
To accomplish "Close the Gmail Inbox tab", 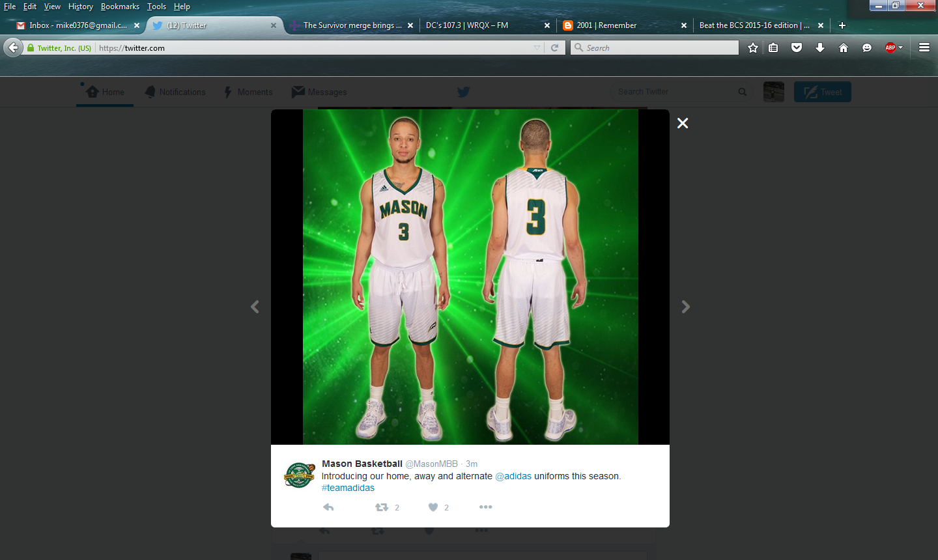I will [137, 25].
